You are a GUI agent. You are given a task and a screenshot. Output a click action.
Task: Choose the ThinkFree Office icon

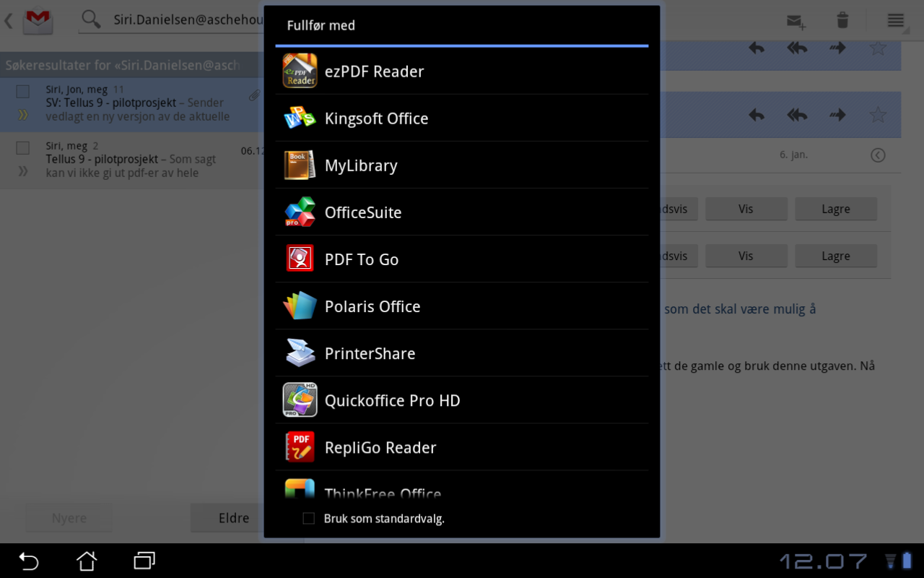click(x=300, y=489)
